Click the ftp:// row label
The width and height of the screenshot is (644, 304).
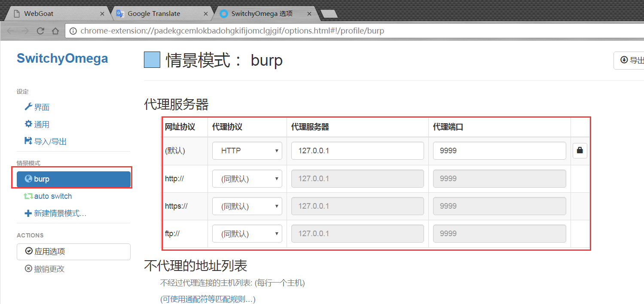[172, 234]
